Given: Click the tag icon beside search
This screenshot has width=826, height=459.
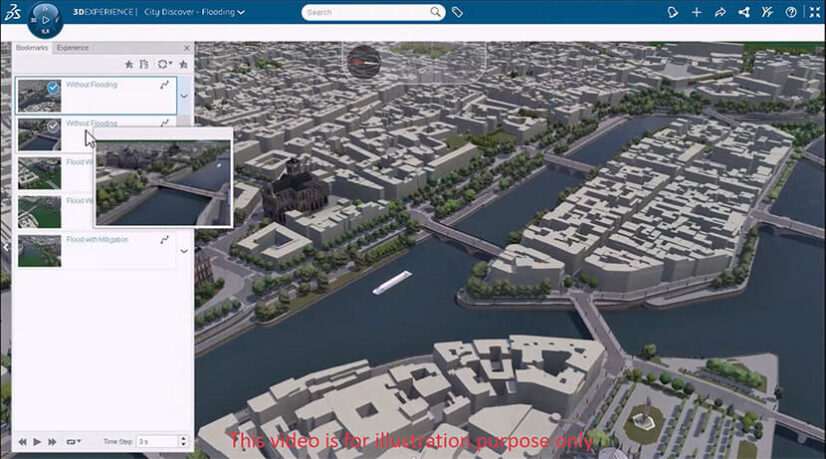Looking at the screenshot, I should [457, 12].
